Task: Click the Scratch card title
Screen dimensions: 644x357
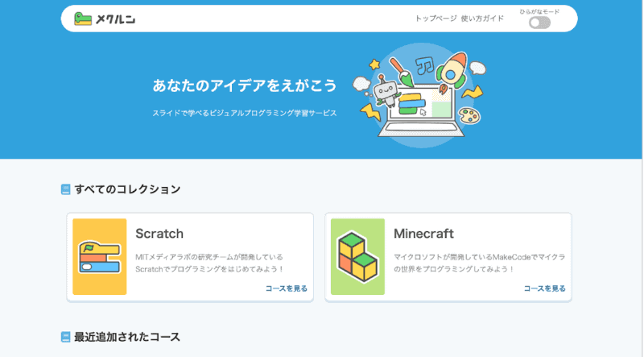Action: pyautogui.click(x=159, y=234)
